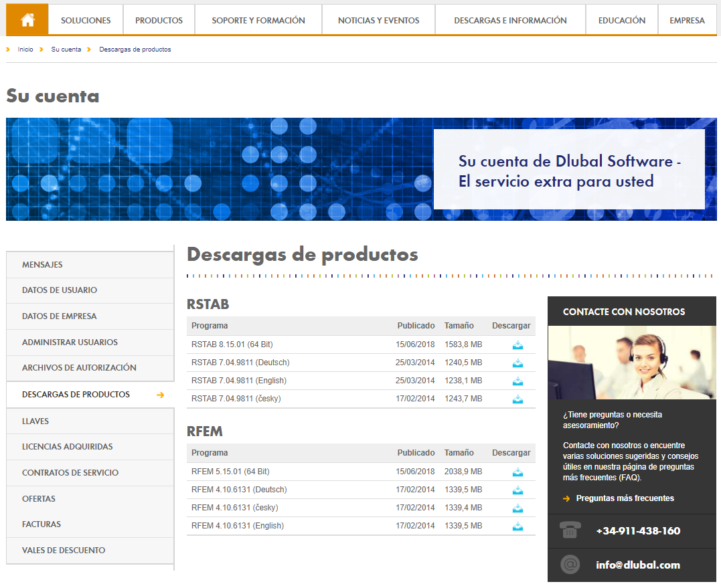
Task: Download RFEM 4.10.6131 (Deutsch)
Action: pos(517,490)
